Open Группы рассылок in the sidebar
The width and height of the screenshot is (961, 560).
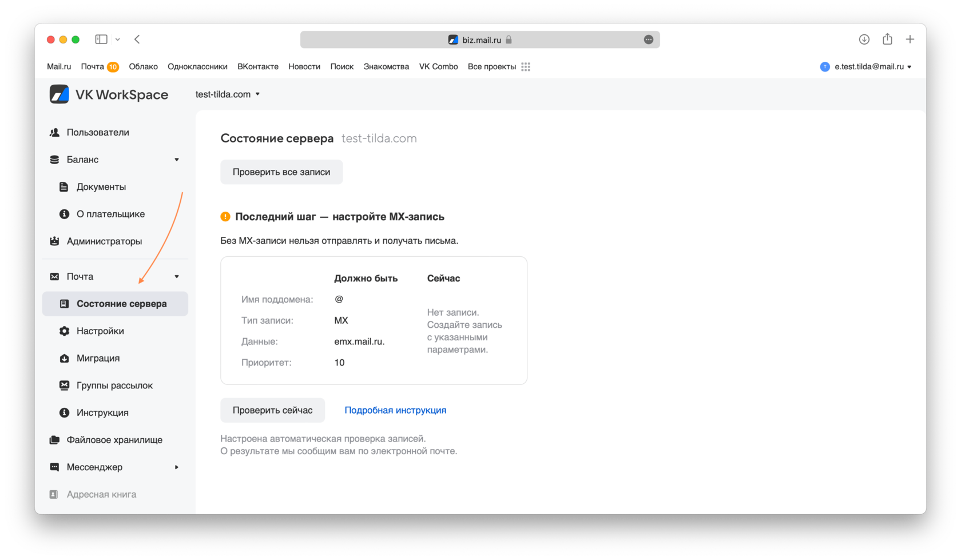pyautogui.click(x=115, y=386)
